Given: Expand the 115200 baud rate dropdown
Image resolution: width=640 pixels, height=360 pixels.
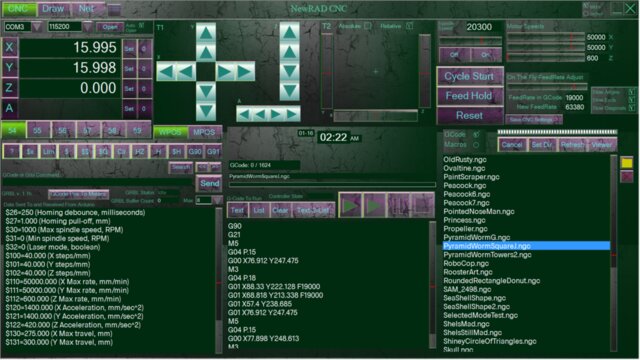Looking at the screenshot, I should tap(88, 27).
